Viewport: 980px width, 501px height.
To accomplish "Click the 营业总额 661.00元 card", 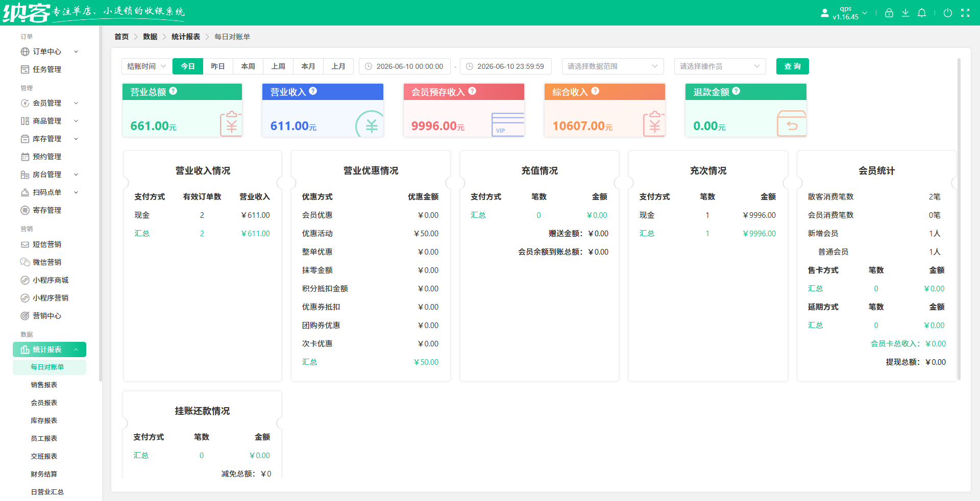I will click(182, 110).
